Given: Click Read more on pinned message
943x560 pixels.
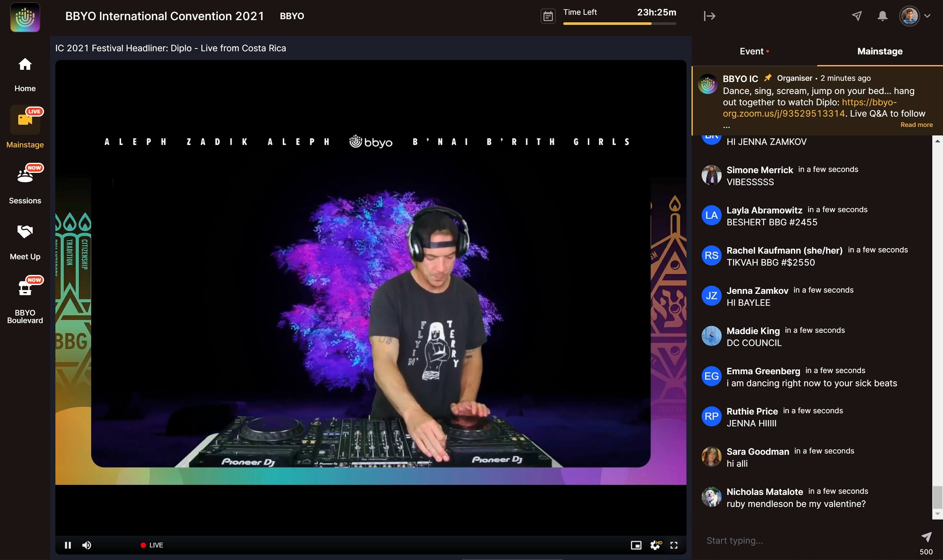Looking at the screenshot, I should [x=916, y=125].
